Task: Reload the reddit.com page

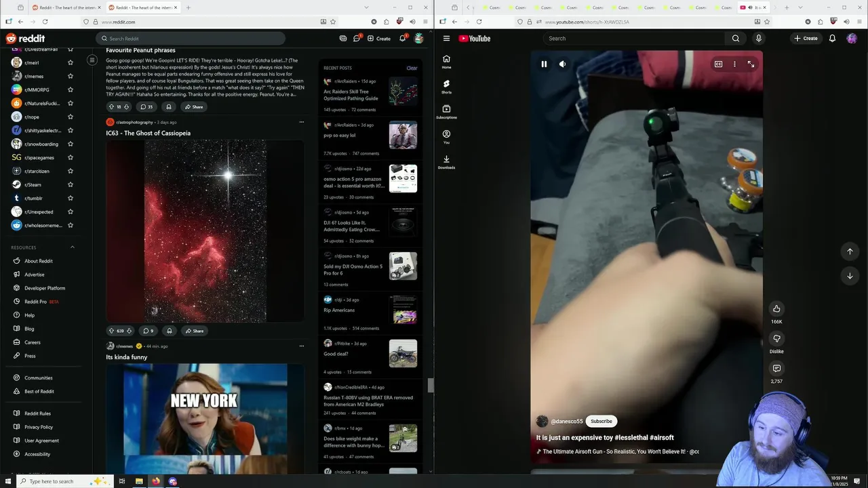Action: coord(45,22)
